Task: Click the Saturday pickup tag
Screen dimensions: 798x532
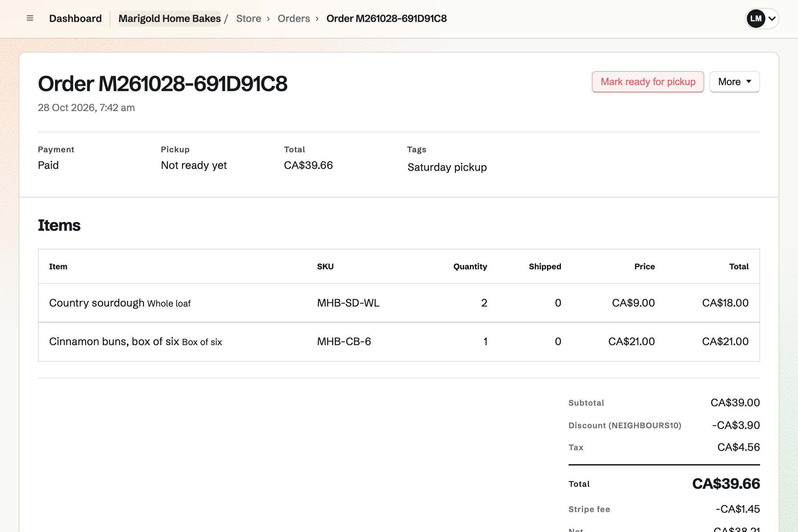Action: point(447,167)
